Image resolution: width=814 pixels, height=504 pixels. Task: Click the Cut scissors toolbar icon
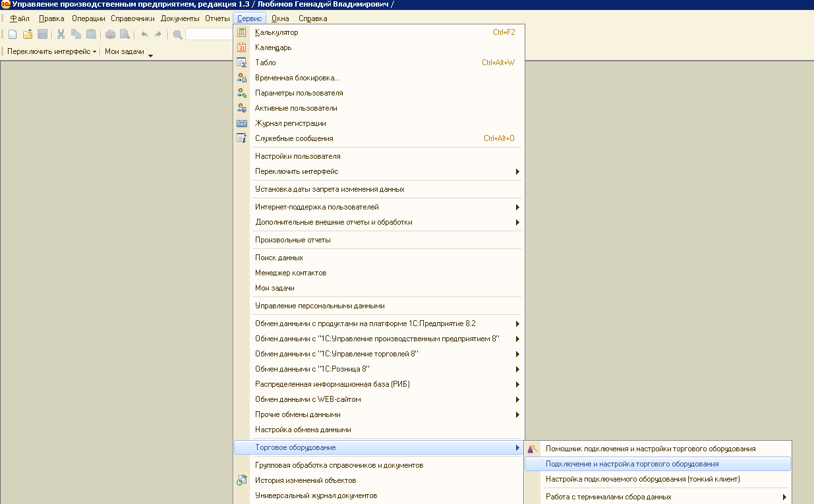click(61, 34)
